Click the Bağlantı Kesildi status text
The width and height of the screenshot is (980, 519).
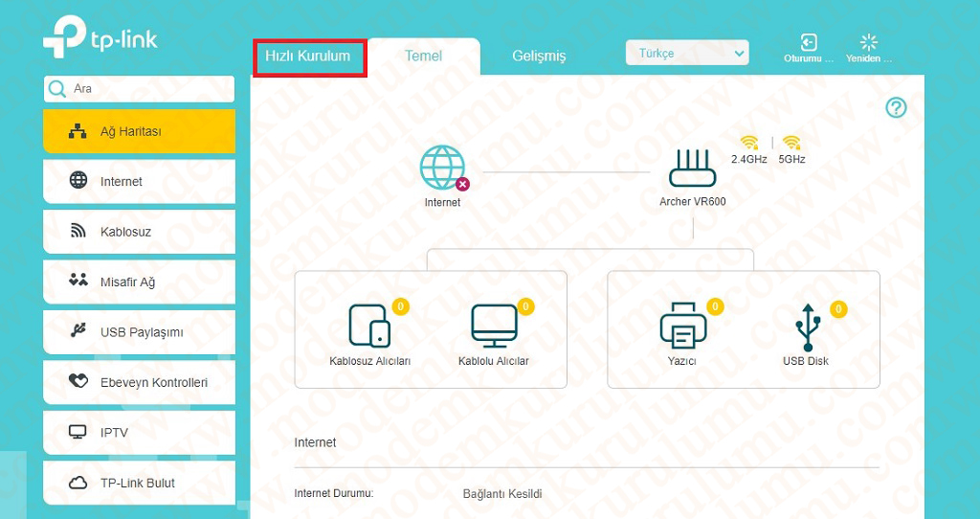pos(501,494)
